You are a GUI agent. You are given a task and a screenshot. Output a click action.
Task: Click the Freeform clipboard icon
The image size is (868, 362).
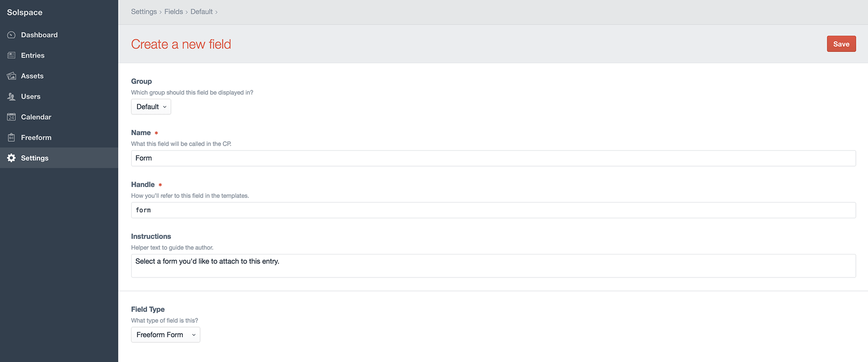pyautogui.click(x=12, y=138)
